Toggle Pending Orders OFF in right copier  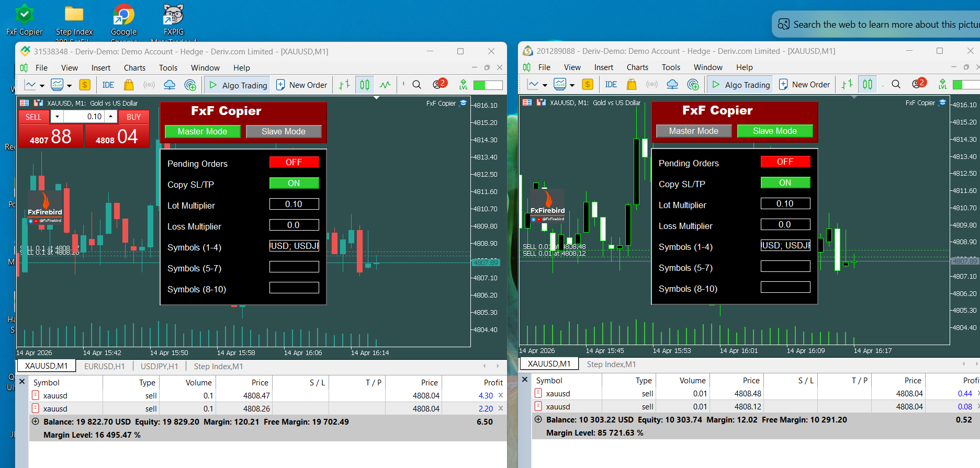[785, 162]
